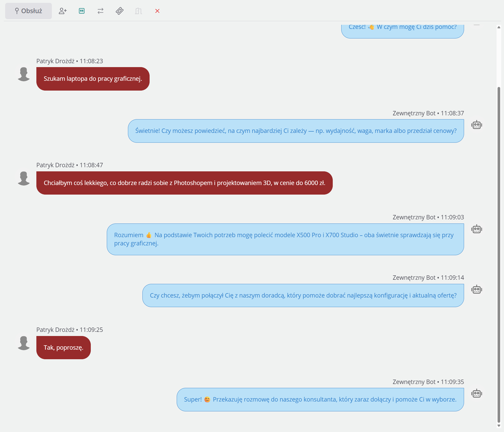Click the bot avatar at 11:09:03
Screen dimensions: 504x432
coord(477,229)
